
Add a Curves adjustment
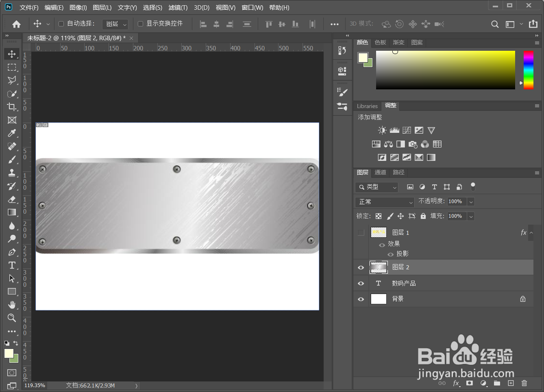[407, 130]
